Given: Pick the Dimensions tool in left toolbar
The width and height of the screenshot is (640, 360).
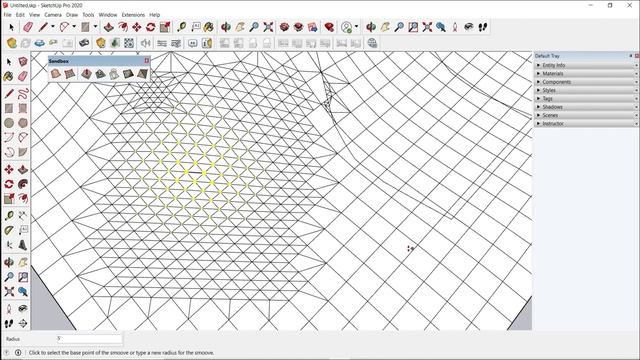Looking at the screenshot, I should click(23, 216).
